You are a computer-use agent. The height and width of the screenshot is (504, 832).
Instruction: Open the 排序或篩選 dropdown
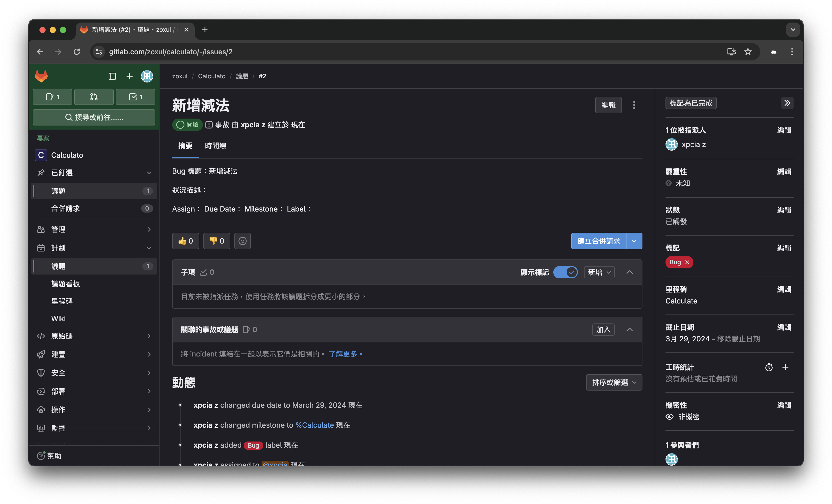[x=614, y=382]
